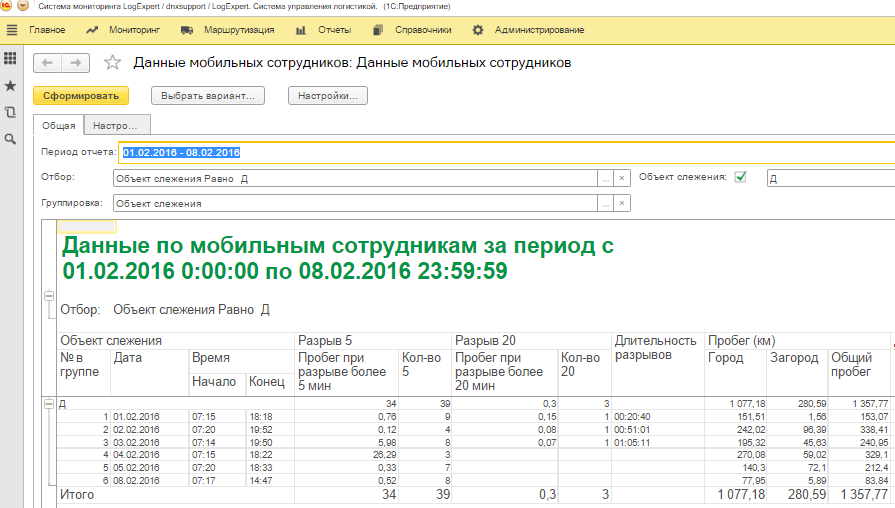Go forward with the right arrow
The height and width of the screenshot is (508, 895).
(75, 63)
